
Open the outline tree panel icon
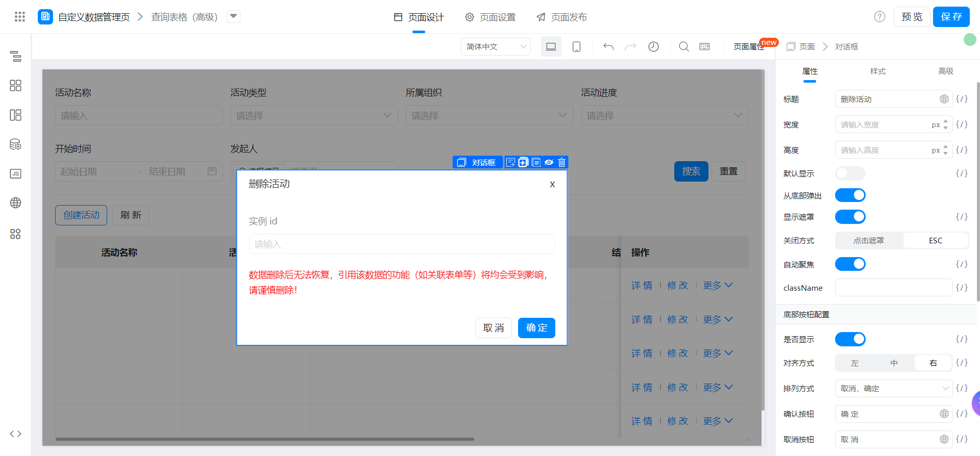pos(16,56)
